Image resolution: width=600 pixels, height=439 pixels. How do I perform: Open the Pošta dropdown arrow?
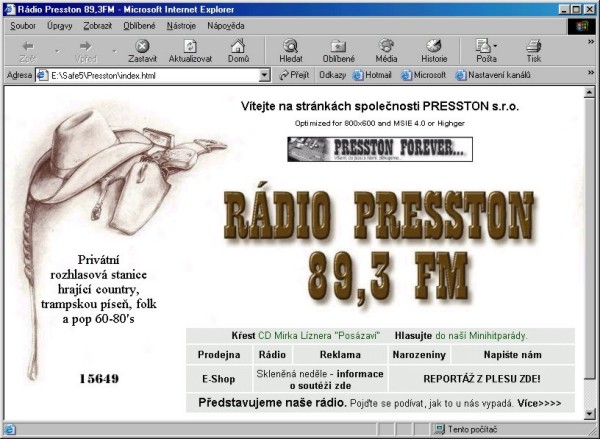495,46
